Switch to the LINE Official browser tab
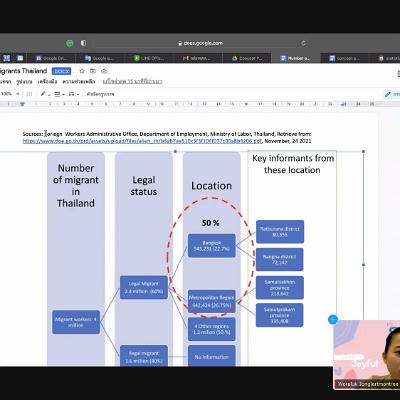 (x=149, y=58)
